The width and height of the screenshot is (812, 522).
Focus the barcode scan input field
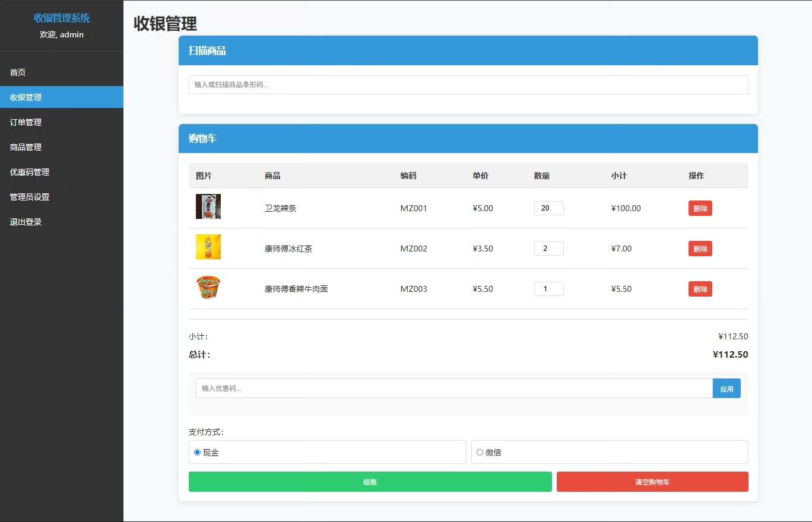(x=468, y=85)
